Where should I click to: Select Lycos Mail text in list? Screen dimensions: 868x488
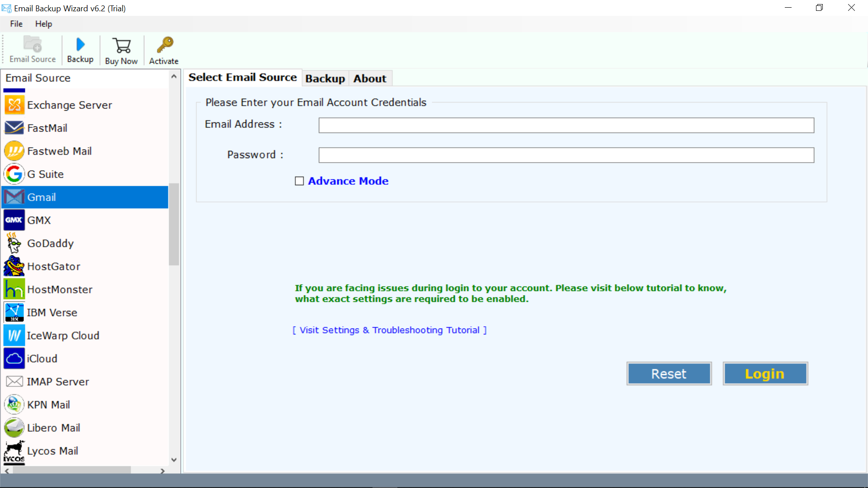(x=52, y=450)
